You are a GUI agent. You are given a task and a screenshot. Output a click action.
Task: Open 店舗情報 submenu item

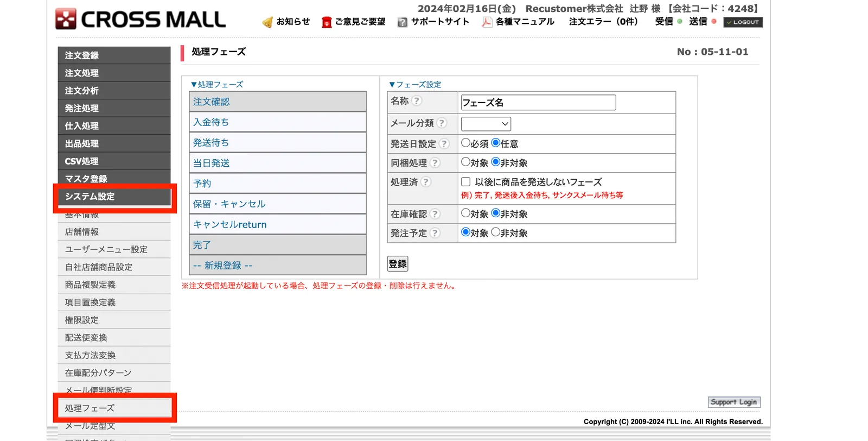click(x=114, y=232)
